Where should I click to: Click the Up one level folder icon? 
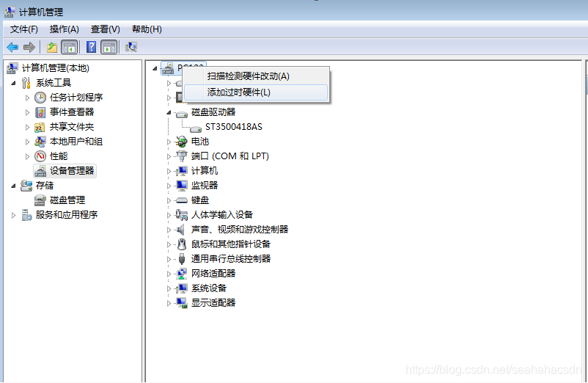click(x=52, y=47)
